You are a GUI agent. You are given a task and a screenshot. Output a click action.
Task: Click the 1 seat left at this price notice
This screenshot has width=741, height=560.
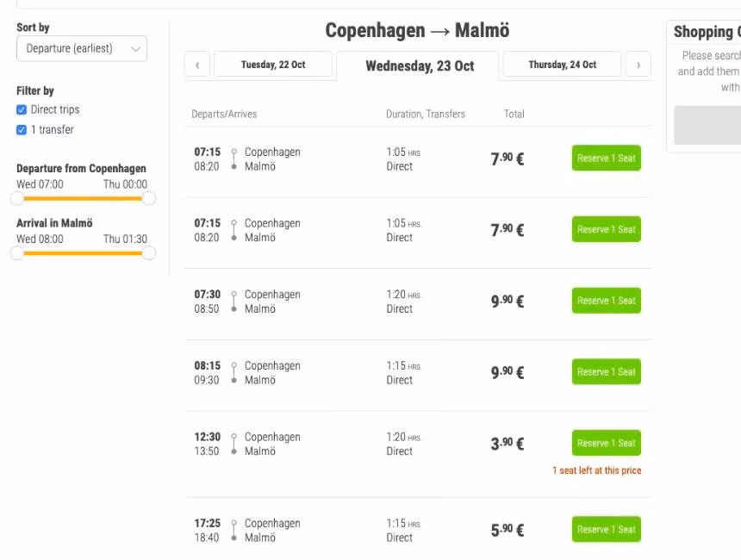coord(596,470)
